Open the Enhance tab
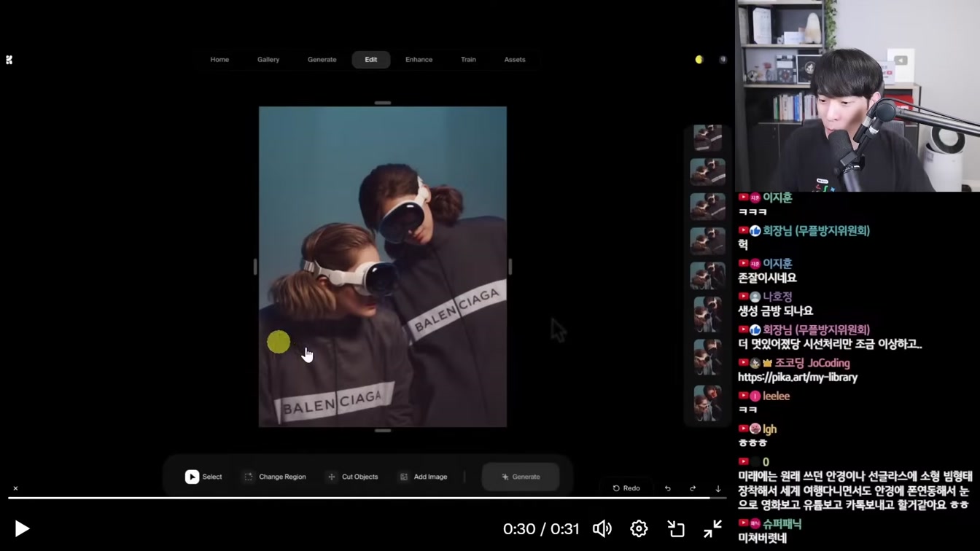 pyautogui.click(x=419, y=60)
